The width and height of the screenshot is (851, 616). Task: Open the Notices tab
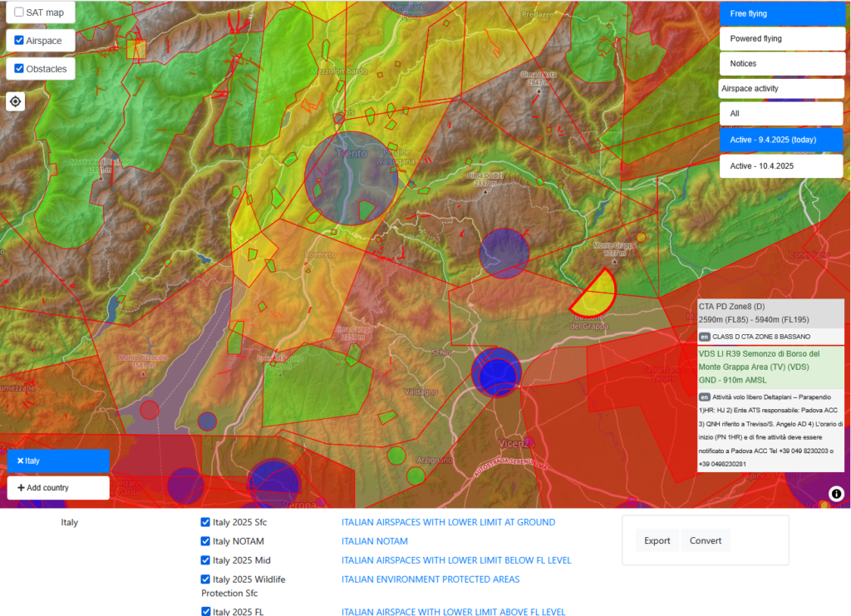coord(782,63)
